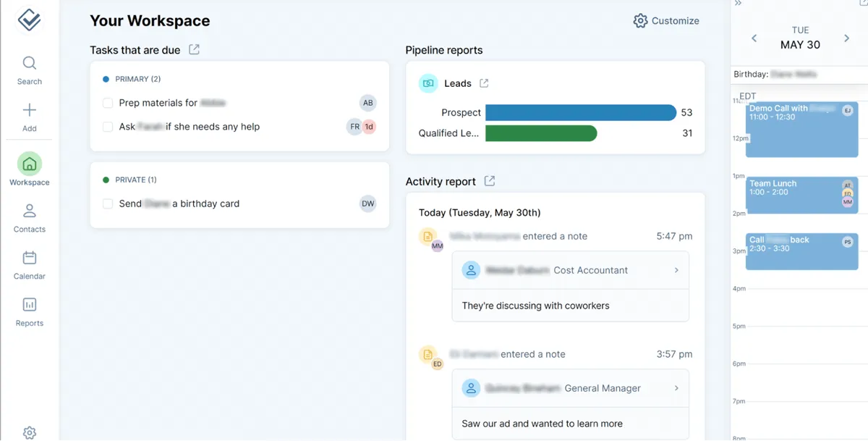The width and height of the screenshot is (868, 441).
Task: Advance the calendar to the next day
Action: pyautogui.click(x=846, y=38)
